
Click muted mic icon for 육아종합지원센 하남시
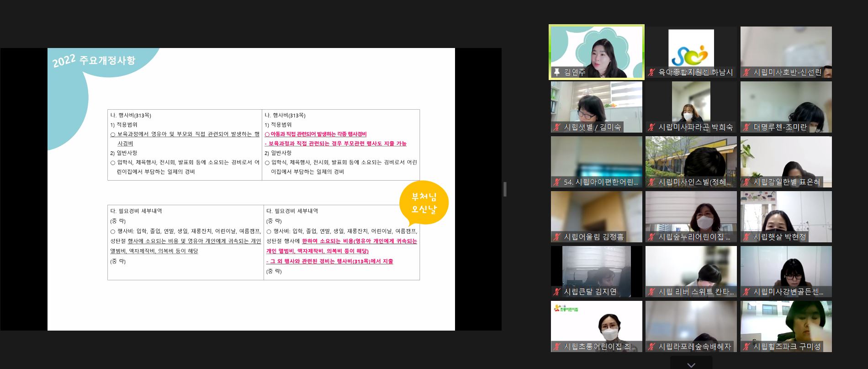(651, 72)
